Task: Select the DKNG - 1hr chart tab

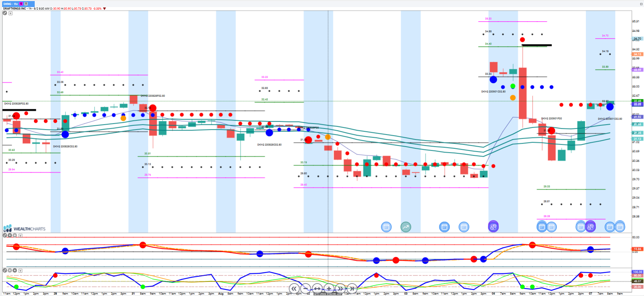Action: (x=18, y=4)
